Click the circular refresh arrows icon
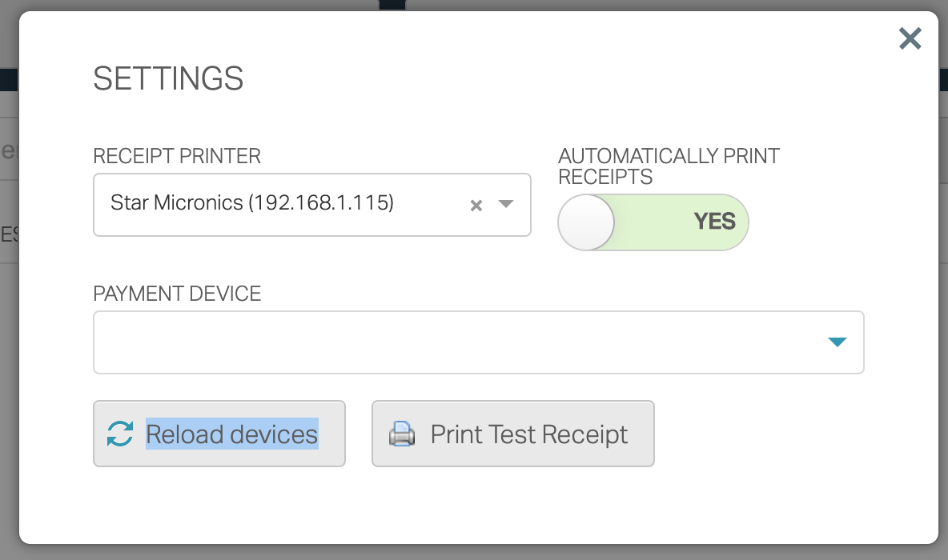 pos(120,434)
